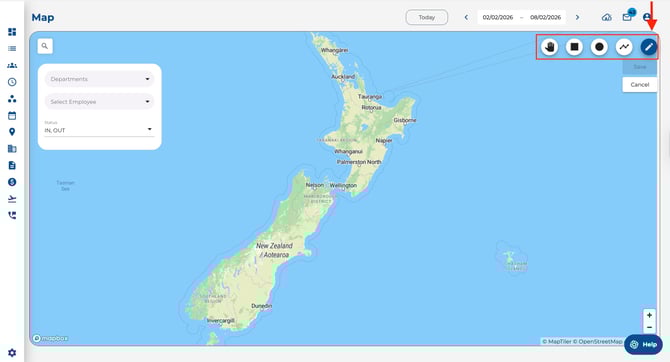Go to next week arrow
The height and width of the screenshot is (362, 670).
point(577,18)
